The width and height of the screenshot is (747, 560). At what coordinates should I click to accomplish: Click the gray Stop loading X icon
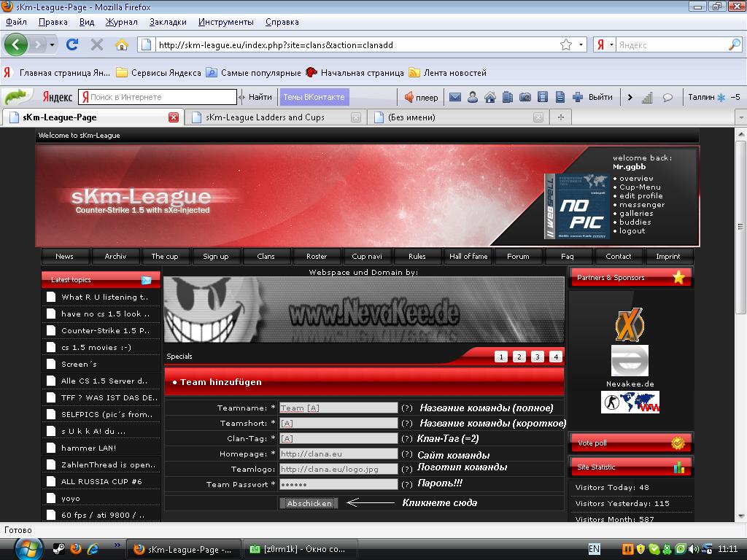97,44
